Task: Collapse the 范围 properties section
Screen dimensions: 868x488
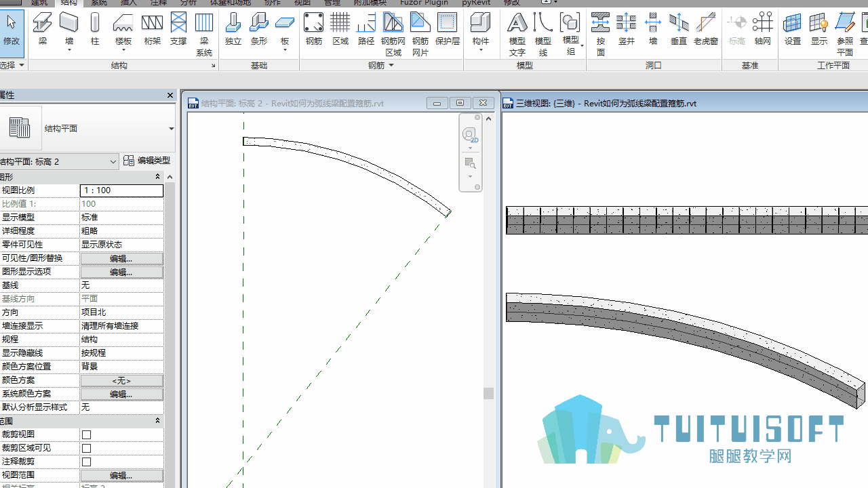Action: click(x=157, y=421)
